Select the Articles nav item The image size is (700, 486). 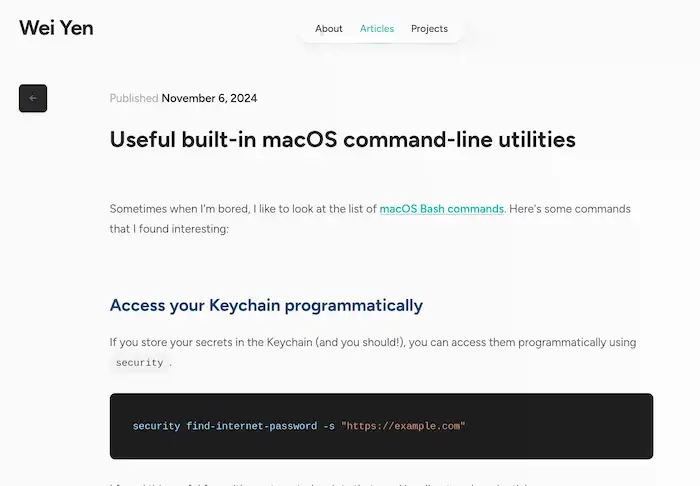377,29
